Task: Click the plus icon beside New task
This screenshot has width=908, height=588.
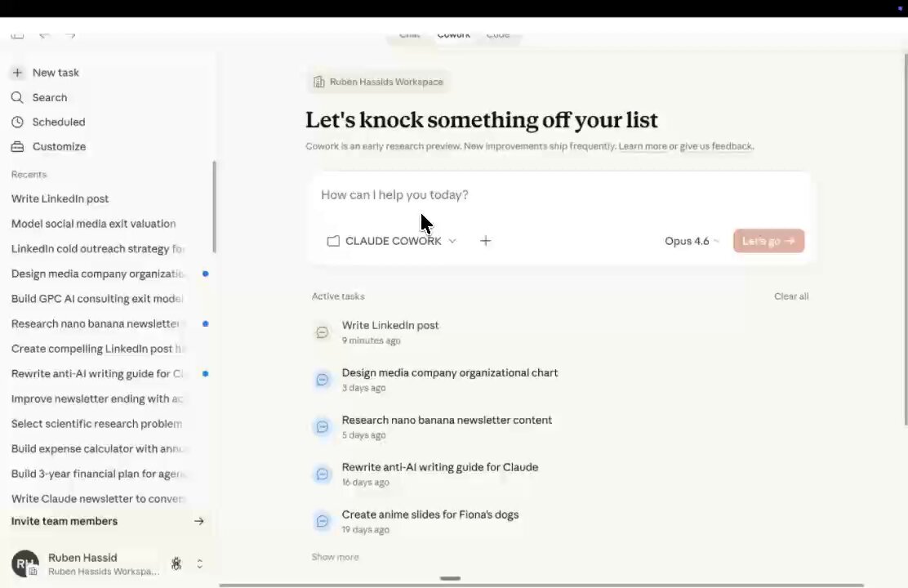Action: (17, 73)
